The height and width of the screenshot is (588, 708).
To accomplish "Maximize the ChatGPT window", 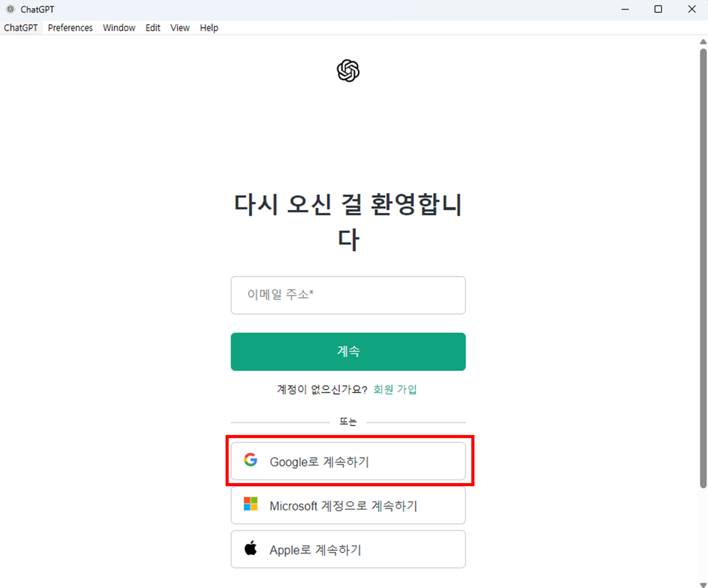I will [658, 9].
